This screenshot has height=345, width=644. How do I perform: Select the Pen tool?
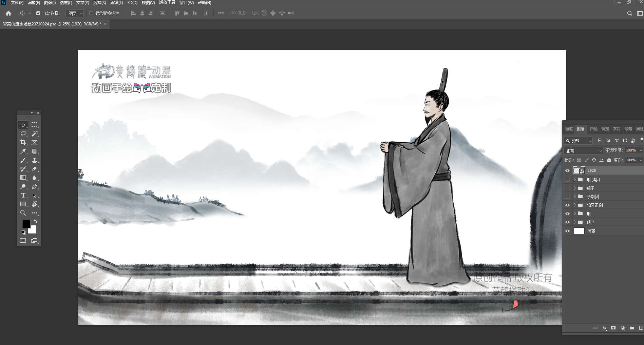34,186
